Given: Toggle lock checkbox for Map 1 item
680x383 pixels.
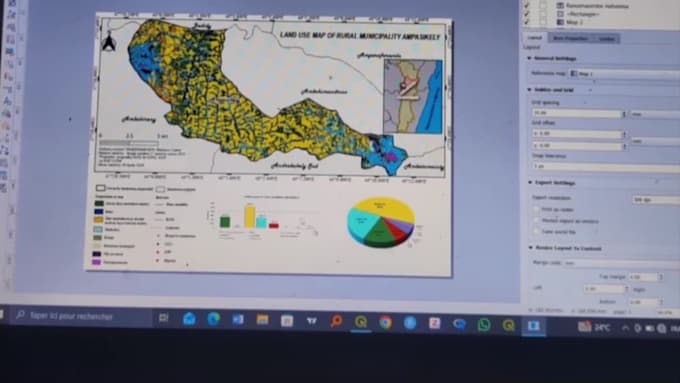Looking at the screenshot, I should (543, 22).
